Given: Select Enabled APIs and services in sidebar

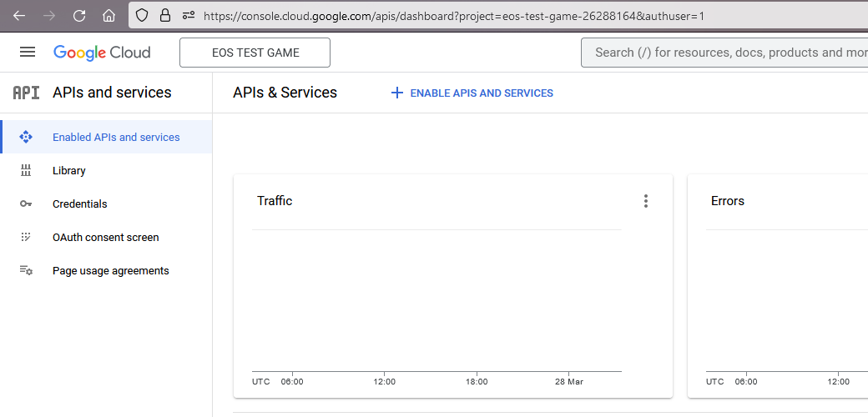Looking at the screenshot, I should (107, 137).
